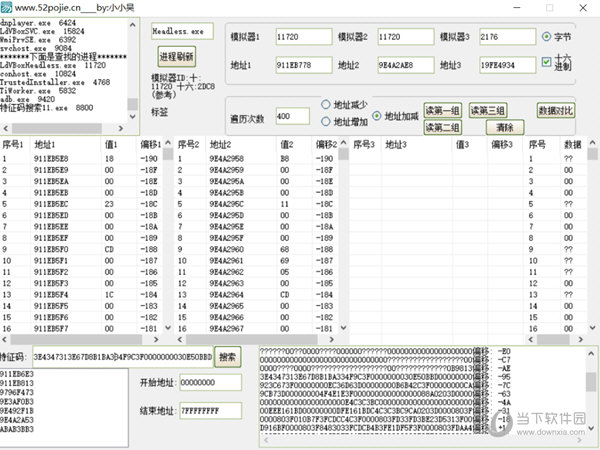
Task: Click the 偏移3 column header
Action: coord(505,144)
